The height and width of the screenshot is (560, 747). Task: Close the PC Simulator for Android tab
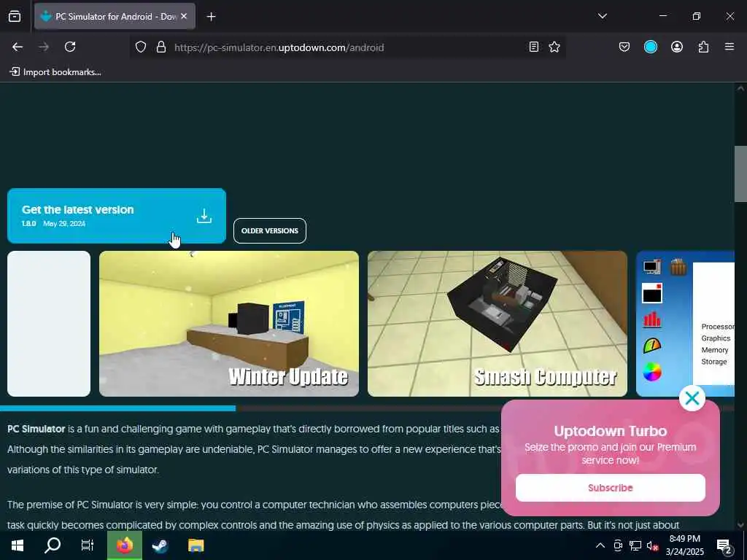(184, 16)
